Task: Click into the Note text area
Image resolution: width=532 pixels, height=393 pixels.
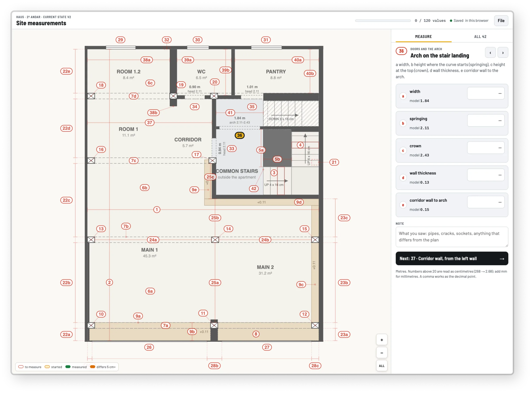Action: [x=452, y=237]
